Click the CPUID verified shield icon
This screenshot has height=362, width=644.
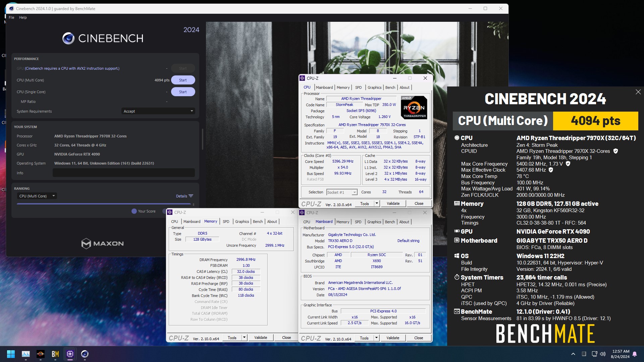tap(615, 151)
